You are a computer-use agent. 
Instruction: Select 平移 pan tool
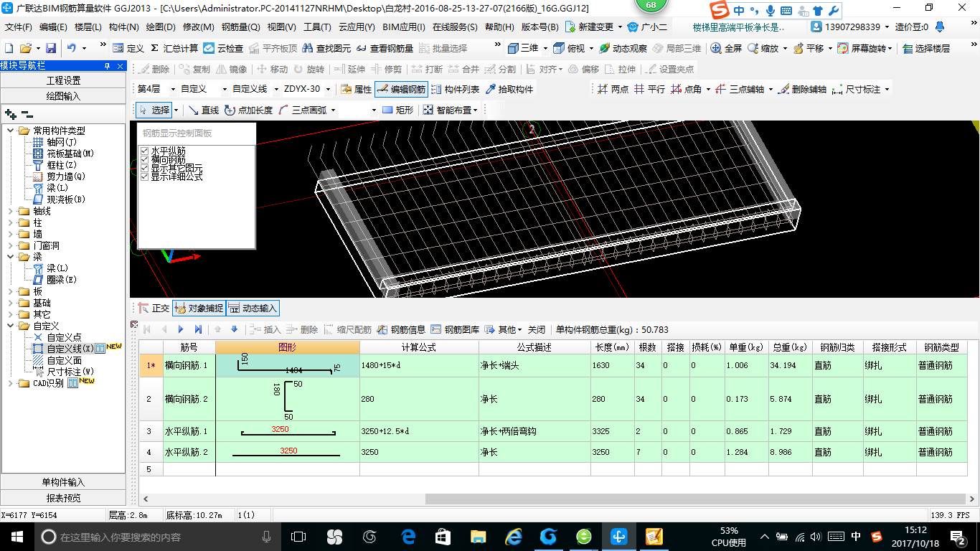point(809,48)
